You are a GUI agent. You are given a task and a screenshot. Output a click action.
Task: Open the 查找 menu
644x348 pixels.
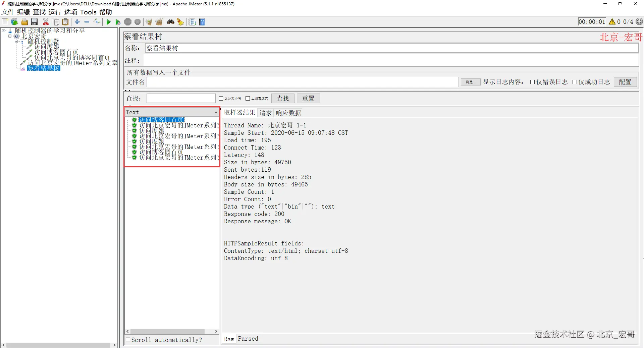[39, 12]
